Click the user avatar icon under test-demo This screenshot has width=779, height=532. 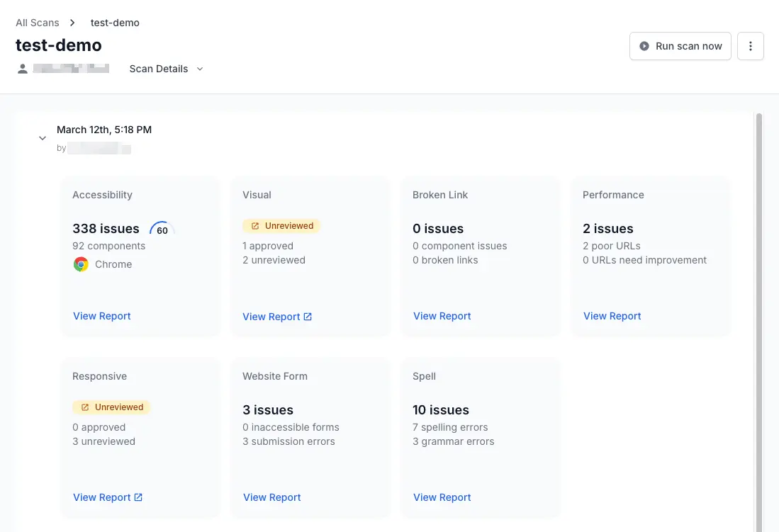[23, 69]
